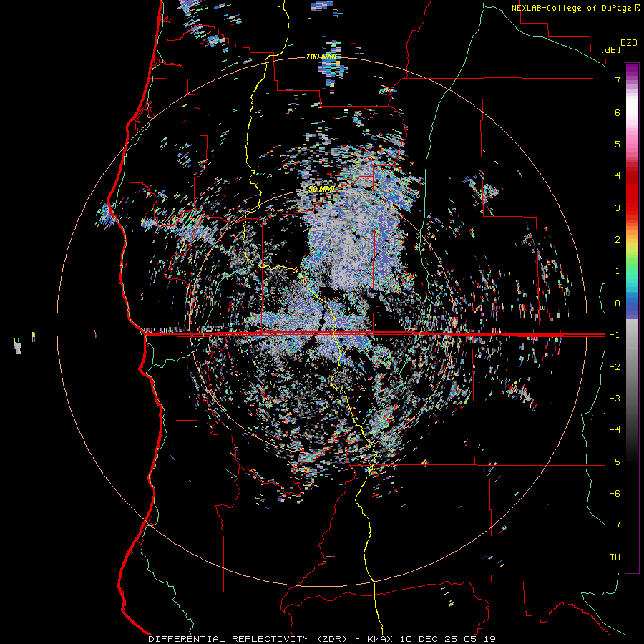Click the ZDR color scale bar
This screenshot has height=644, width=644.
(632, 318)
